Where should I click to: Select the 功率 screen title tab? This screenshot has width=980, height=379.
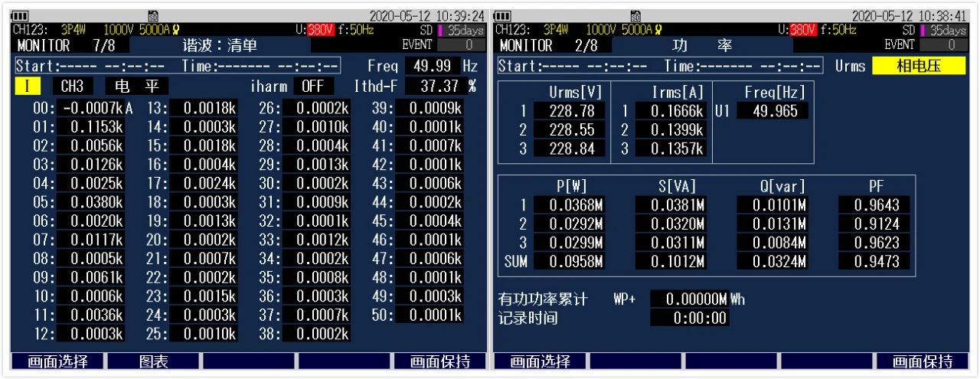pyautogui.click(x=702, y=46)
